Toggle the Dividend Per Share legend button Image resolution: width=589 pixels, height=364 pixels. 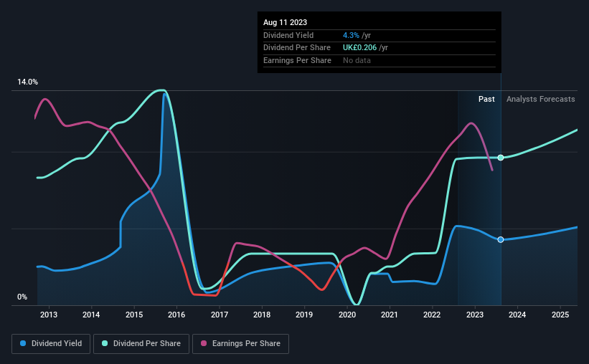141,344
